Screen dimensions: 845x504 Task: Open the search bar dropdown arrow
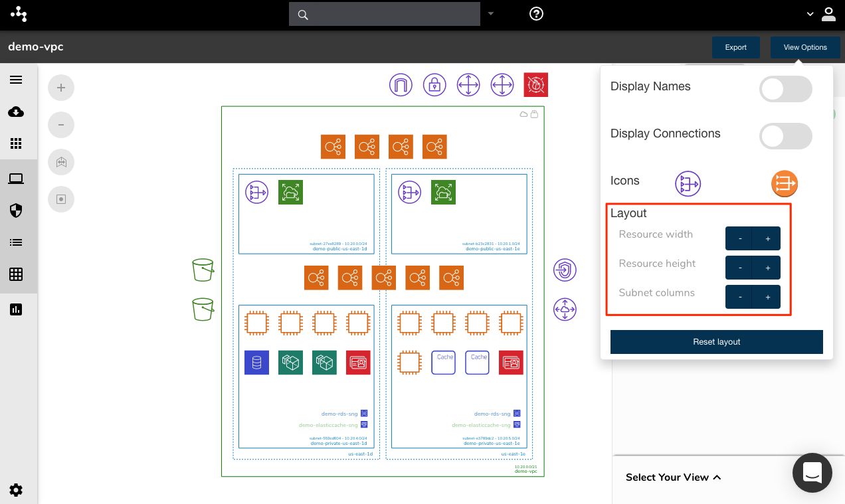[x=490, y=14]
